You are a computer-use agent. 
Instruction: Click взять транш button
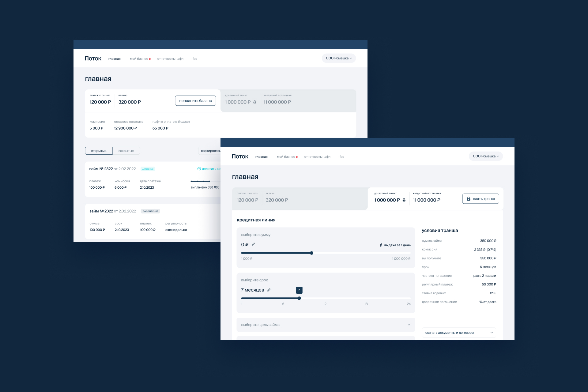click(481, 199)
